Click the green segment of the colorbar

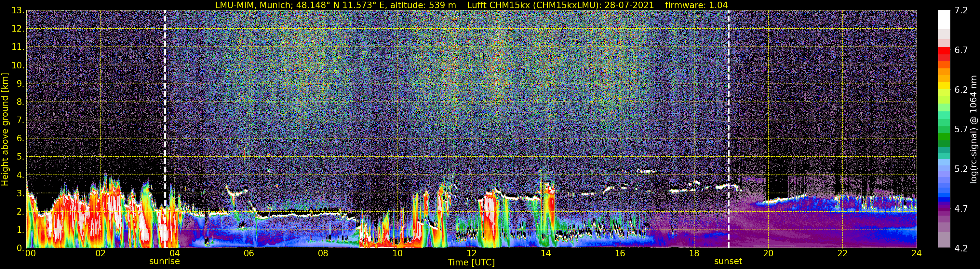pos(944,137)
